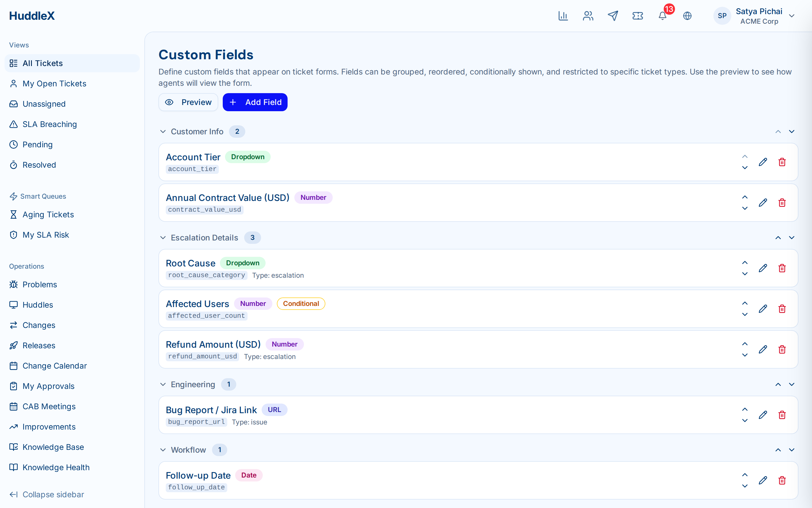This screenshot has width=812, height=508.
Task: Click the Add Field button
Action: coord(255,102)
